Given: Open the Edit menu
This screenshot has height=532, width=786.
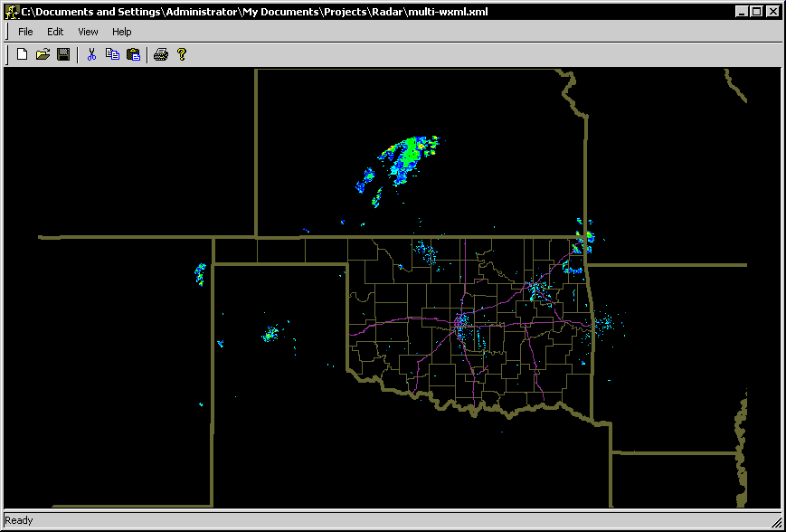Looking at the screenshot, I should (54, 31).
